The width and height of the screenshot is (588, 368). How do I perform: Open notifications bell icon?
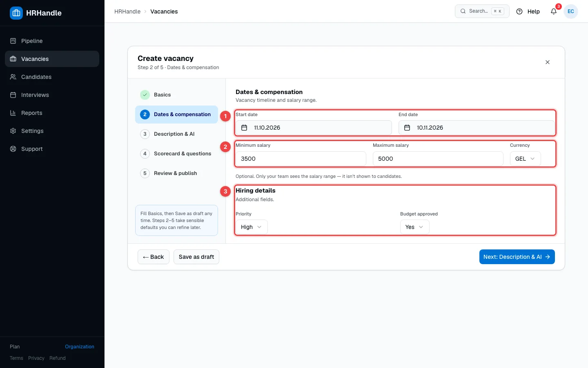[x=554, y=11]
